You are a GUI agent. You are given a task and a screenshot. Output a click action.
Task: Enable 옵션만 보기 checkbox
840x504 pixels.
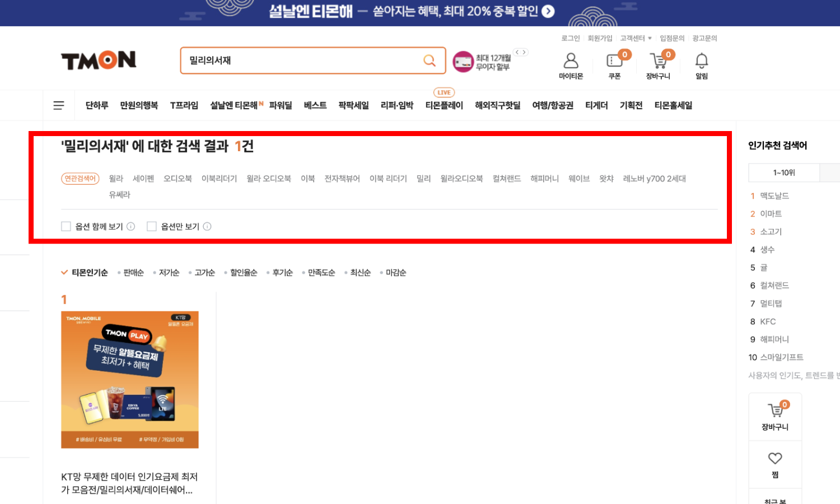point(151,226)
